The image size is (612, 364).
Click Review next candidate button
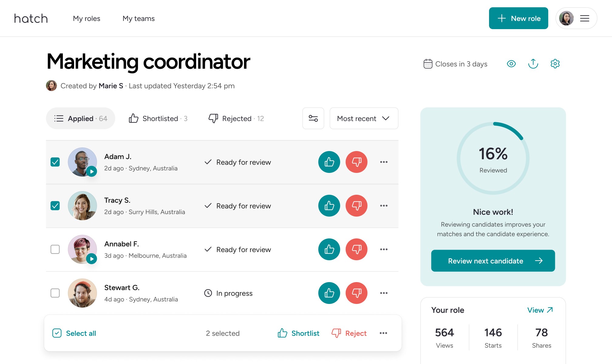(493, 261)
